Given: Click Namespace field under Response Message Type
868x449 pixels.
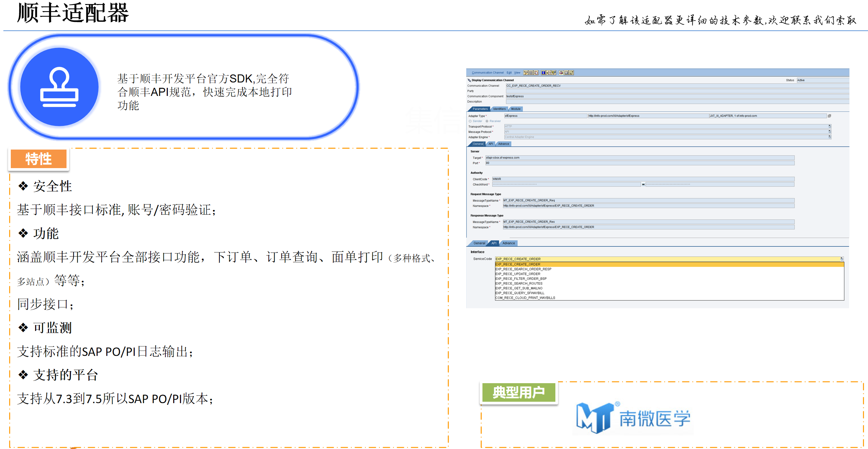Looking at the screenshot, I should pos(649,227).
